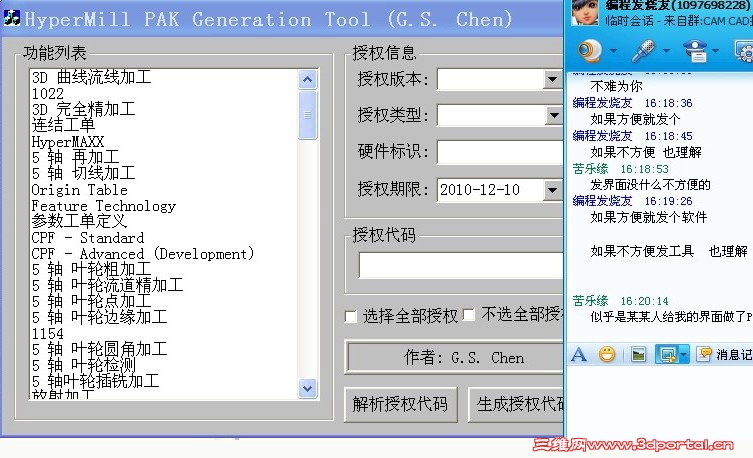The image size is (753, 458).
Task: Expand dropdown arrow next to file transfer icon
Action: click(716, 50)
